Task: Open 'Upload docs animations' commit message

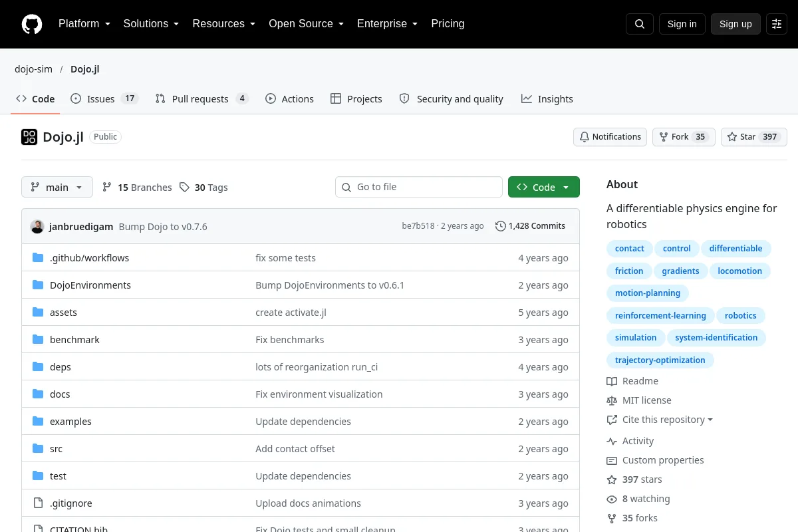Action: (309, 503)
